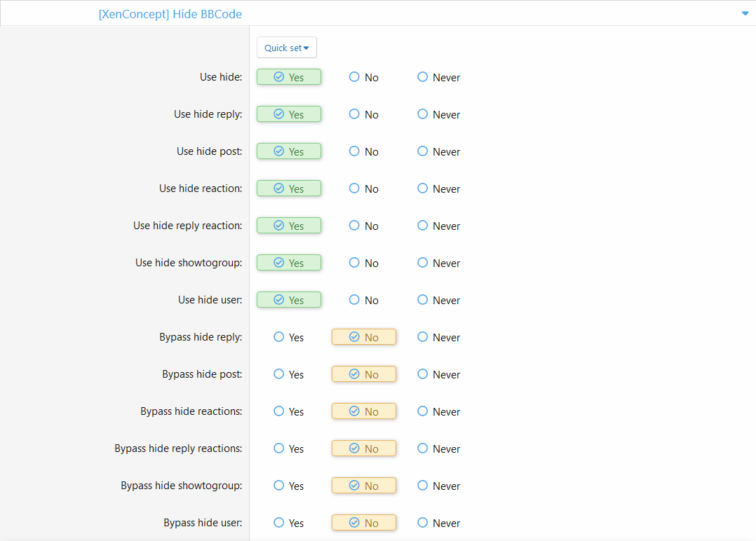Open the Quick set dropdown
Screen dimensions: 756x541
tap(286, 48)
